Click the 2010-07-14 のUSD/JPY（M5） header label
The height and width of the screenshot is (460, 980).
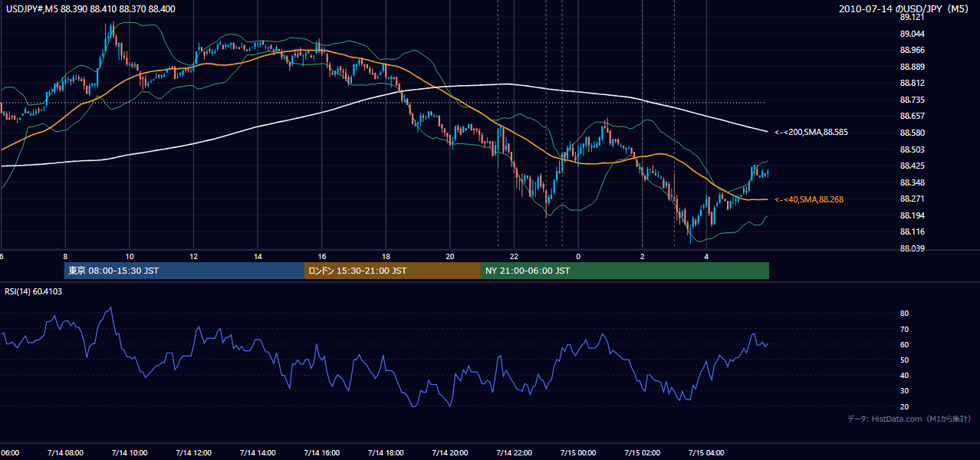pos(905,9)
